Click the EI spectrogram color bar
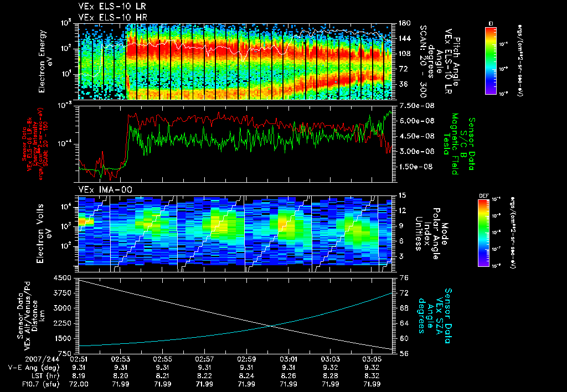 [491, 61]
